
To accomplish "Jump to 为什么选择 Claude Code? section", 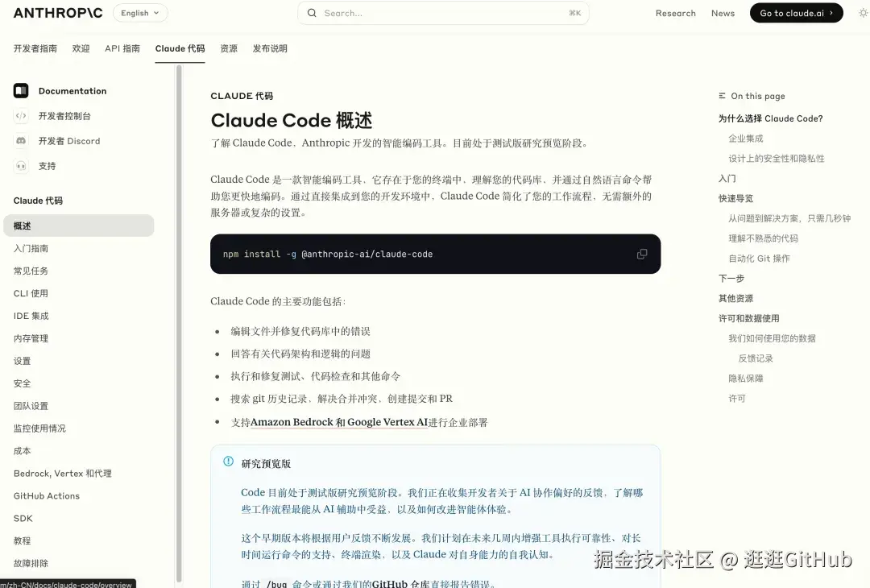I will point(771,118).
